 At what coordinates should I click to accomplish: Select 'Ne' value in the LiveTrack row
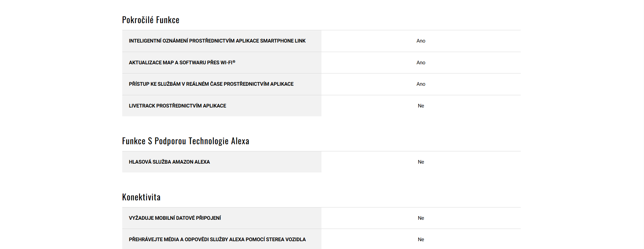click(x=421, y=106)
